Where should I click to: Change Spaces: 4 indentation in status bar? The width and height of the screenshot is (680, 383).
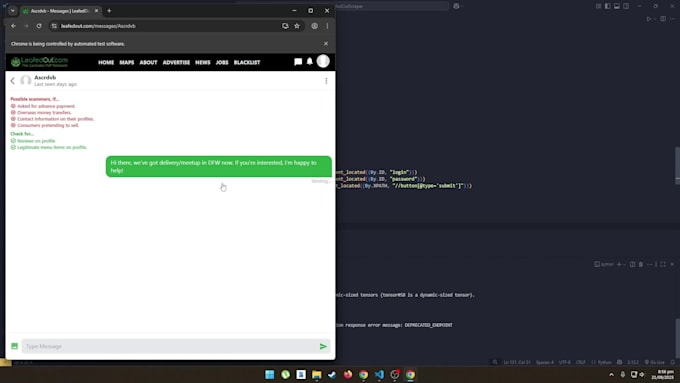545,362
